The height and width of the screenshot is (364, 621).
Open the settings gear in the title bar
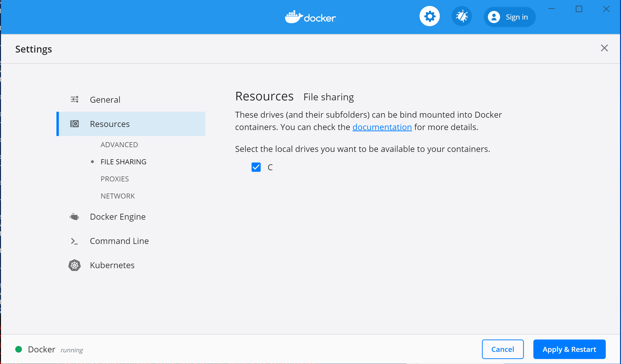click(x=429, y=16)
